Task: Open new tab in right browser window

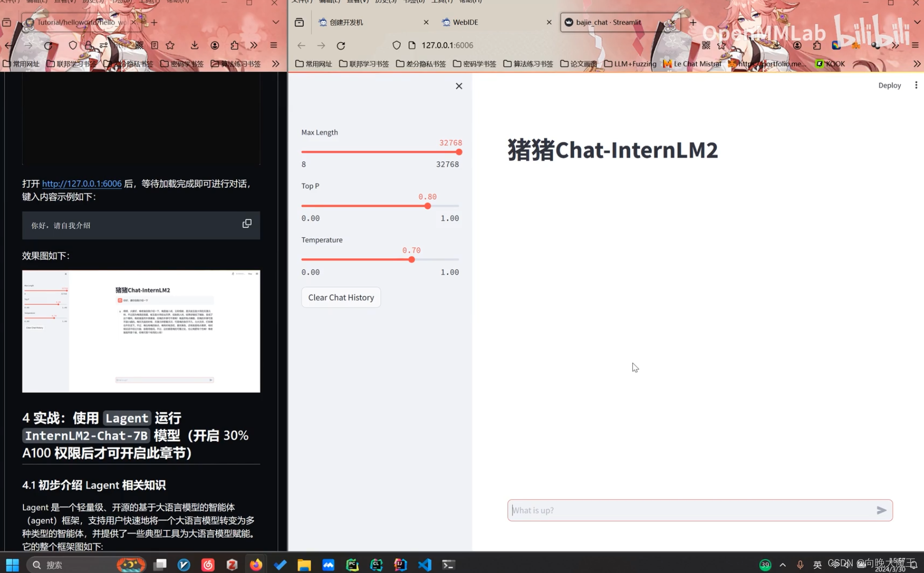Action: [693, 23]
